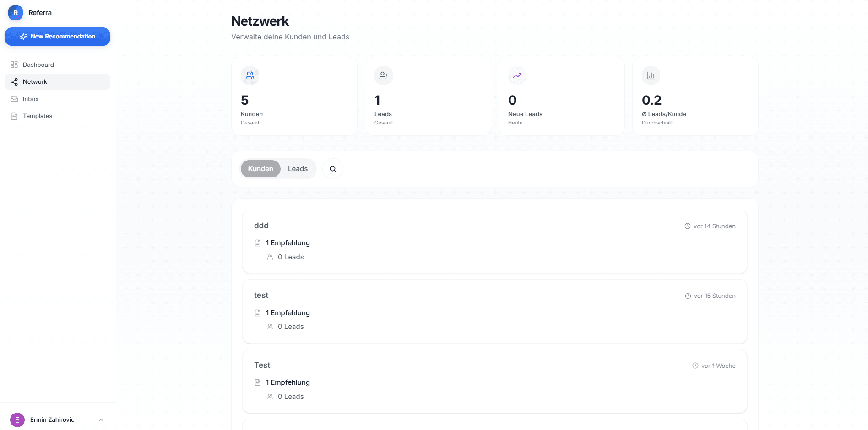Click the clock icon beside vor 1 Woche
Screen dimensions: 868x430
click(x=695, y=365)
